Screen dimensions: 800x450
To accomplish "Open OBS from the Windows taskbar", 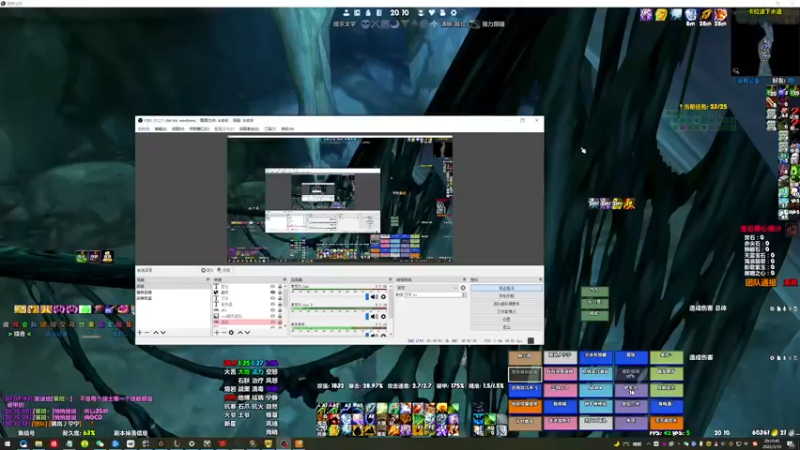I will (284, 444).
